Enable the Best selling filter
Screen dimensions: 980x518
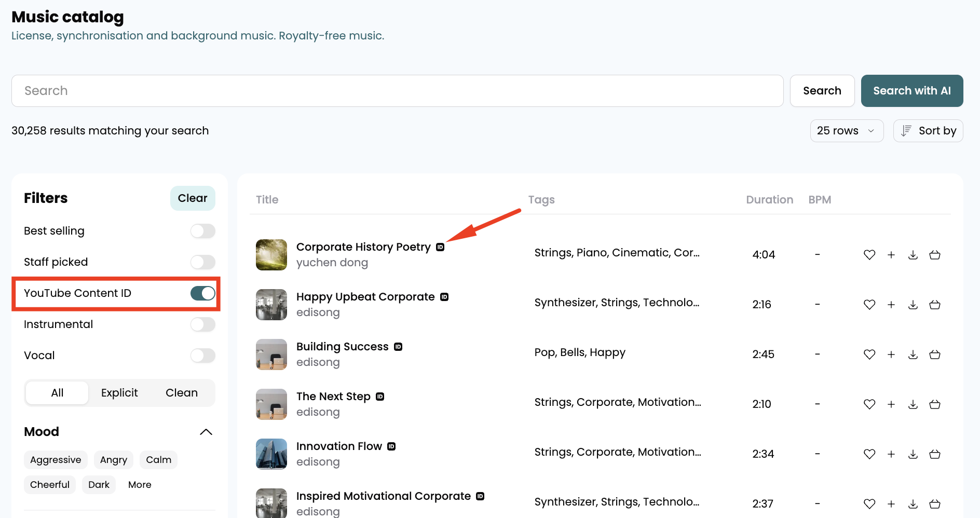202,231
